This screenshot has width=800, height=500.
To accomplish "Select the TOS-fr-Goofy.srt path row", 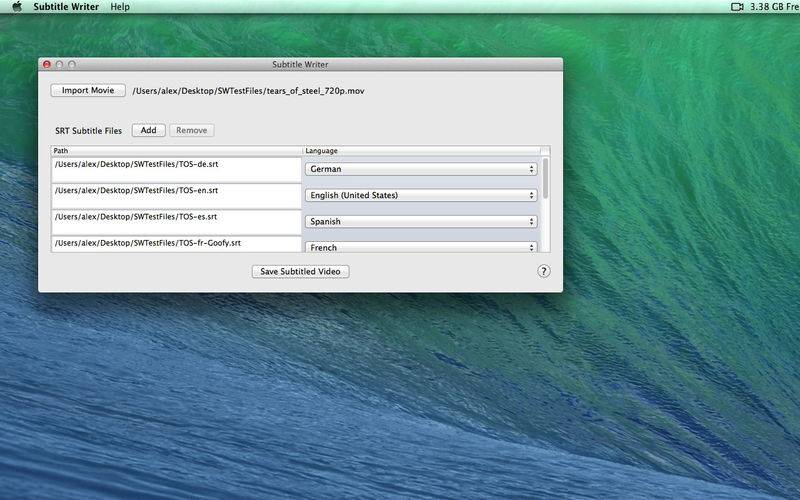I will point(177,244).
